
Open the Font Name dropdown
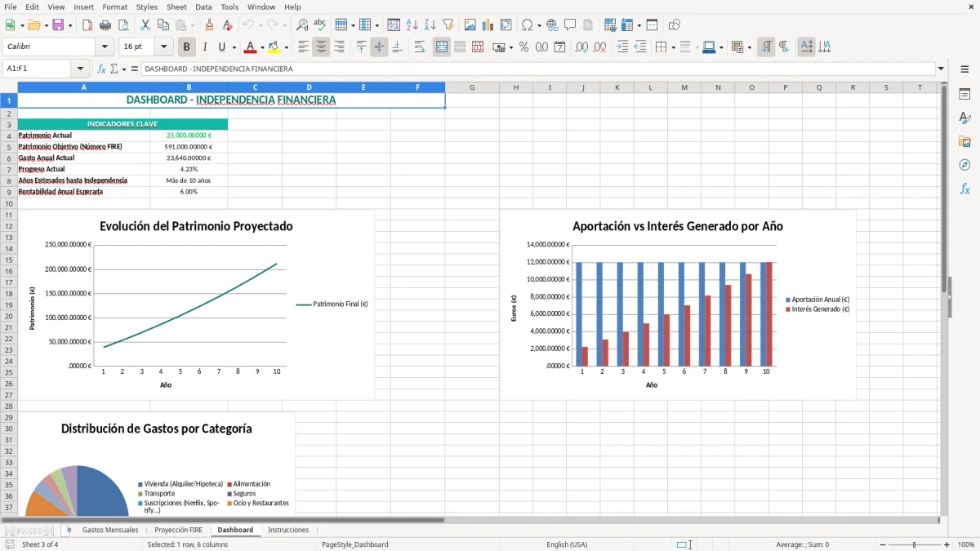[x=105, y=47]
